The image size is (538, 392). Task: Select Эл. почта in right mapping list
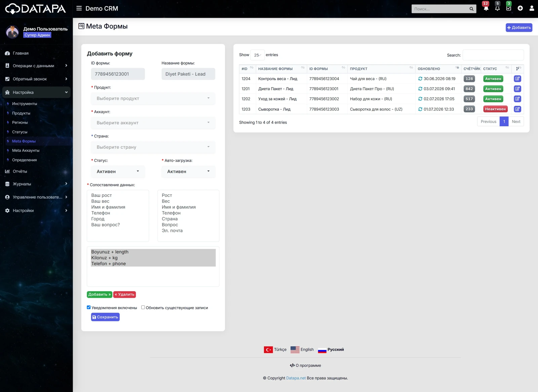tap(172, 231)
